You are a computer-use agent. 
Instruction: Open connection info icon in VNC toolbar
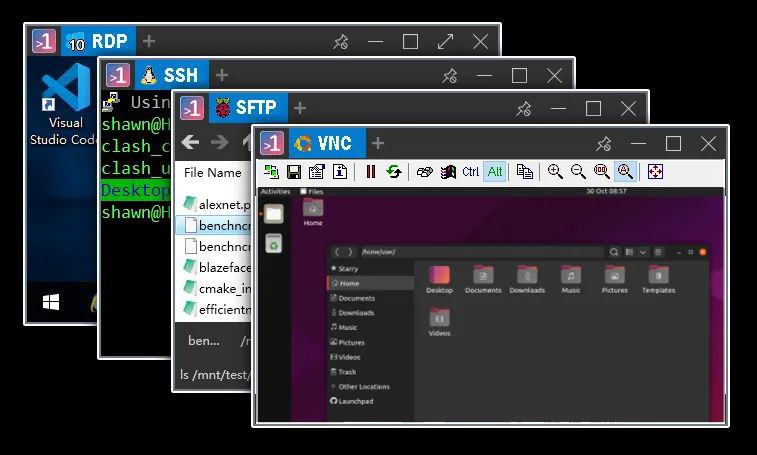tap(339, 172)
